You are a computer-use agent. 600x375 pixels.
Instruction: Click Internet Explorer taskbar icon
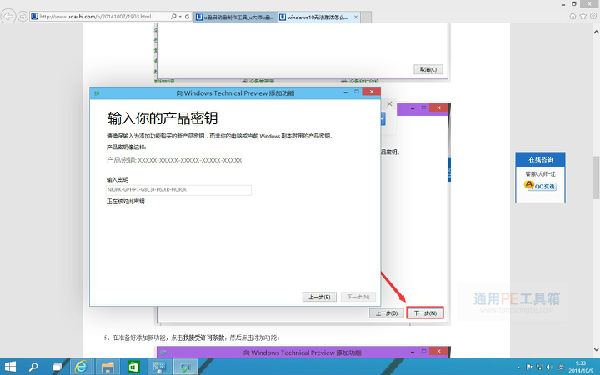click(81, 367)
